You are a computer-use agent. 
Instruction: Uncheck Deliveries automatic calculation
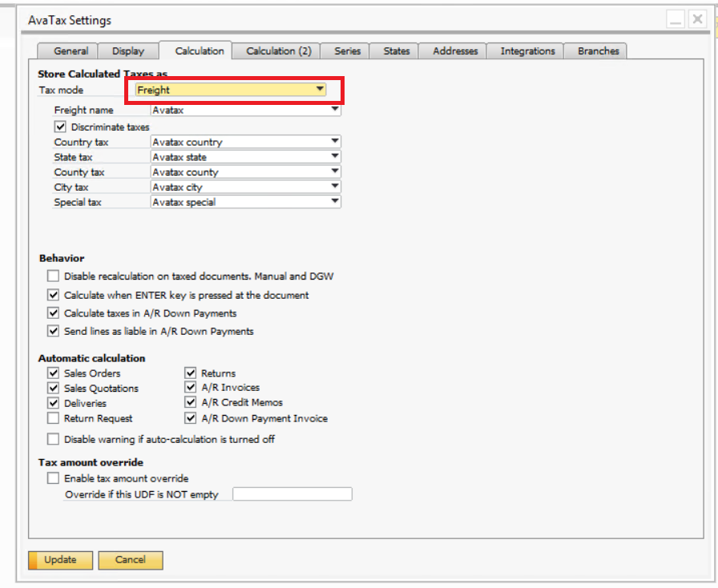coord(53,403)
